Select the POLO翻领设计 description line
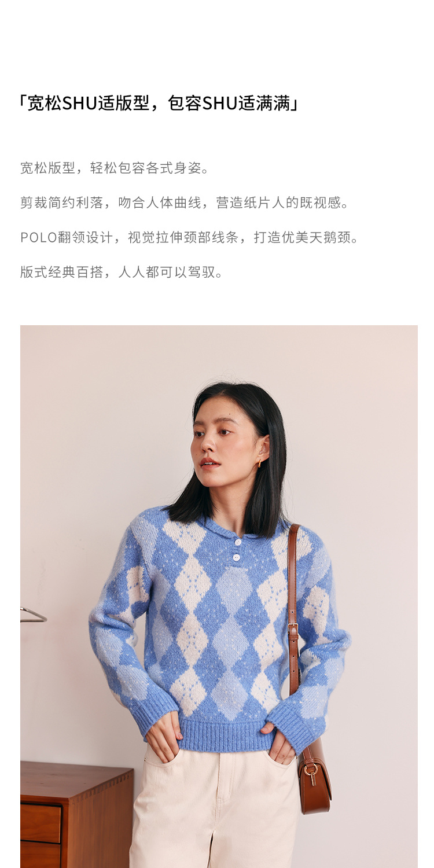 190,237
